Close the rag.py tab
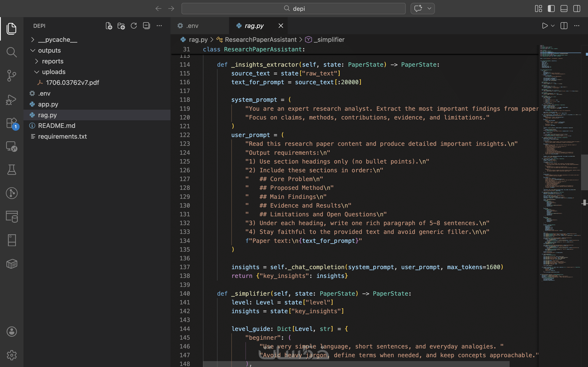Screen dimensions: 588x367 pos(281,26)
